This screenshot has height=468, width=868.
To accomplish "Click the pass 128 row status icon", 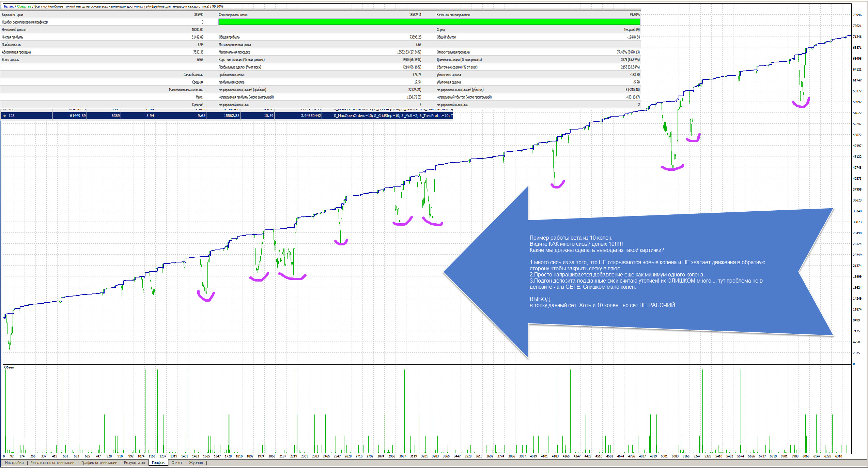I will coord(4,116).
